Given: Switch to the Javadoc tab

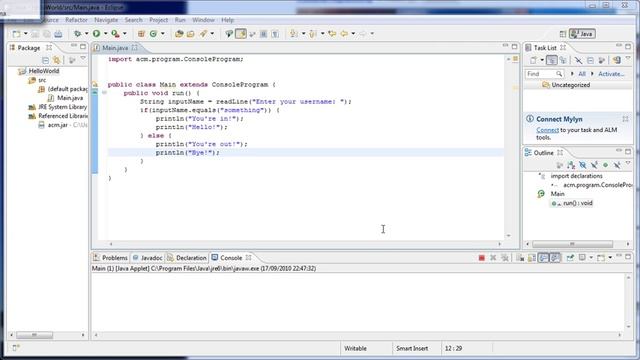Looking at the screenshot, I should (x=147, y=258).
